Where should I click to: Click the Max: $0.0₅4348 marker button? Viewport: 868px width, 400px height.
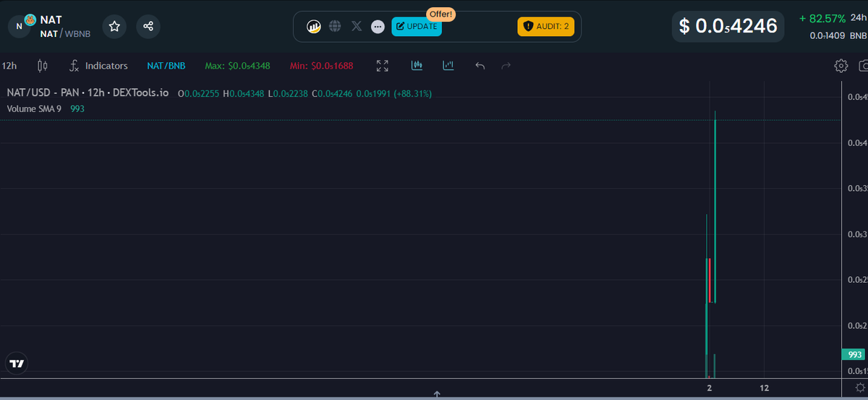point(237,66)
